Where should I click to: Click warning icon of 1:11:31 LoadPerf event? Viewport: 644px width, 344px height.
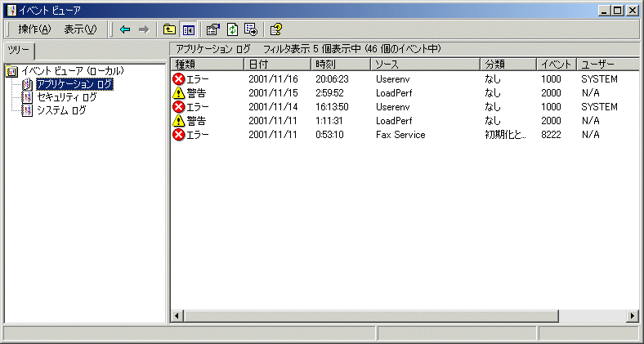pos(179,121)
